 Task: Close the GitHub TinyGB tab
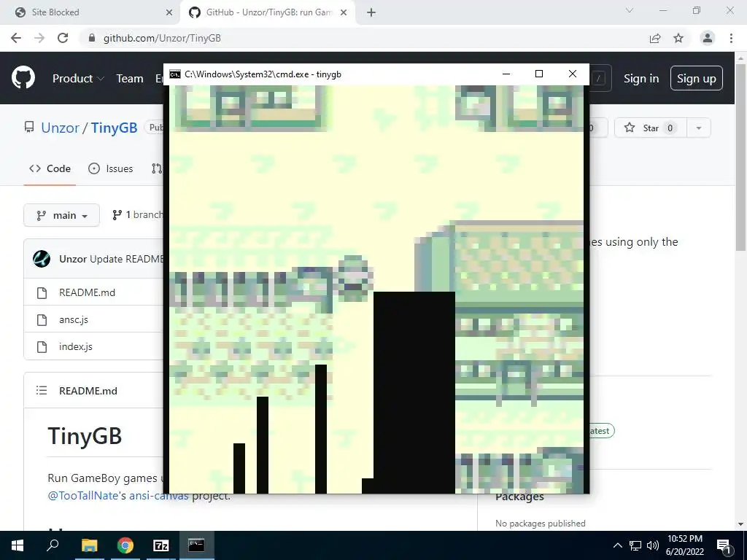tap(344, 12)
